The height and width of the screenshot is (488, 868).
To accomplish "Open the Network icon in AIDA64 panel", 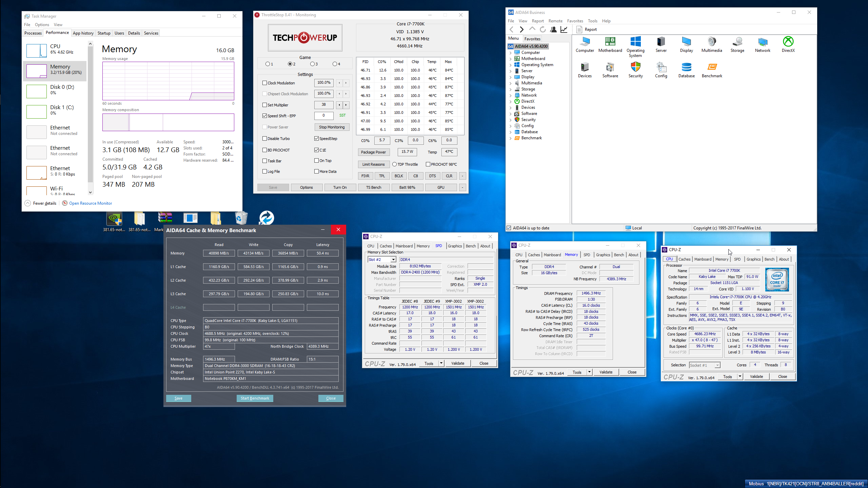I will 763,42.
